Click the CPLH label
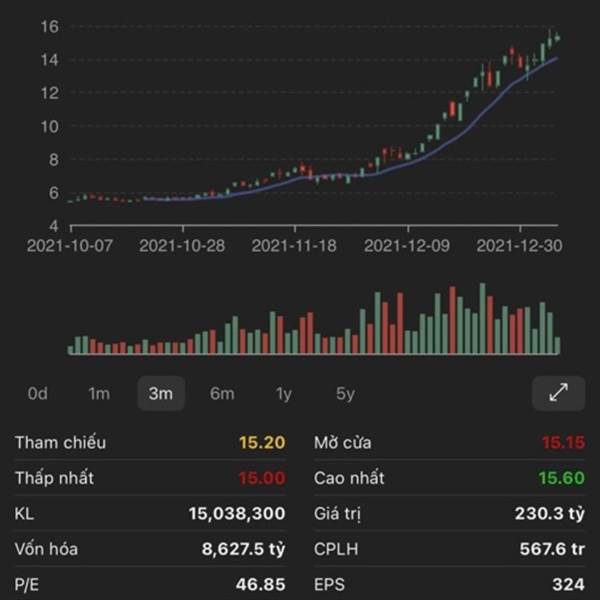This screenshot has width=600, height=600. pyautogui.click(x=336, y=549)
